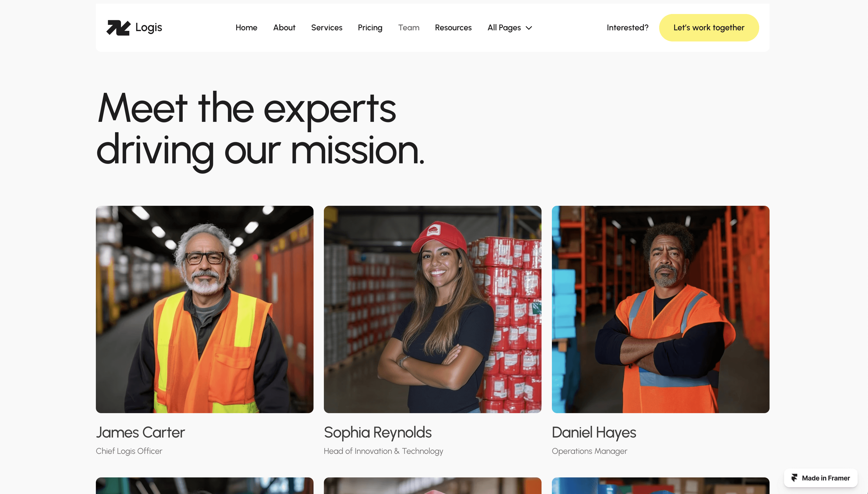This screenshot has width=868, height=494.
Task: Click the Framer logo icon in badge
Action: (794, 478)
